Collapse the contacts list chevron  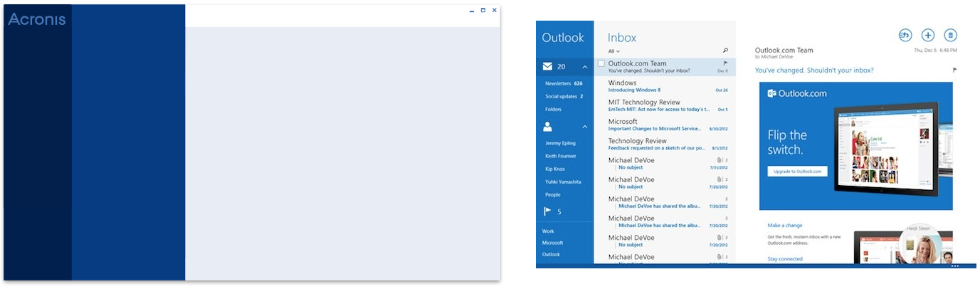pyautogui.click(x=585, y=127)
